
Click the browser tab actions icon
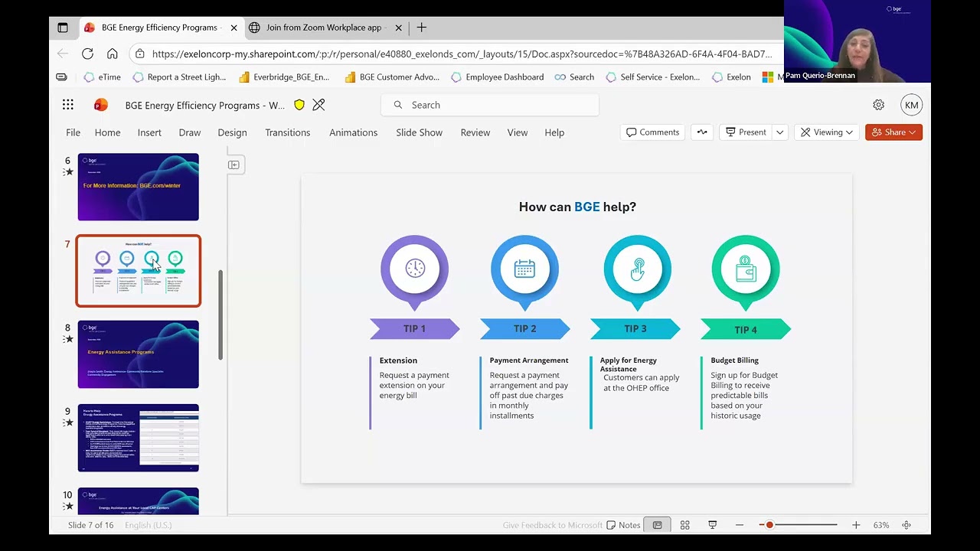(x=63, y=28)
